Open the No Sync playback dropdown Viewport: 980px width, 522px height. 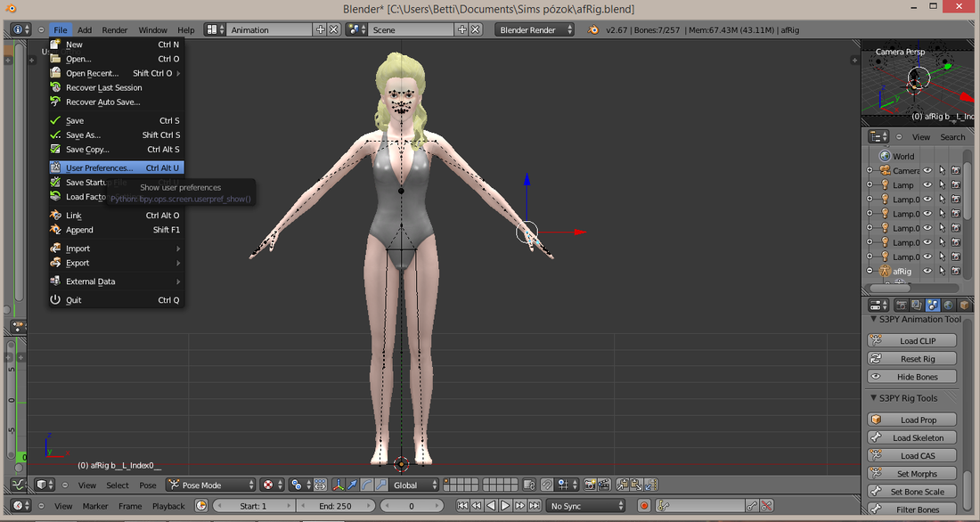pos(585,506)
